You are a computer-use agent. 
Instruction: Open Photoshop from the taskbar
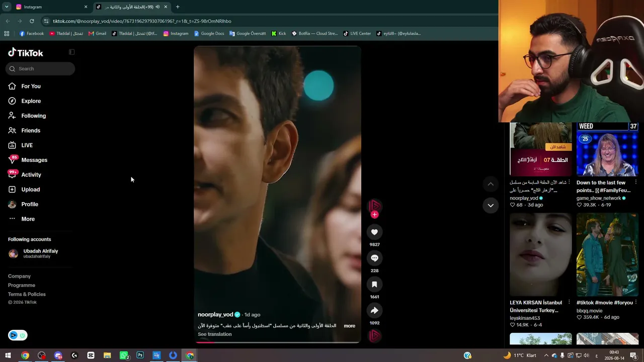pos(140,355)
